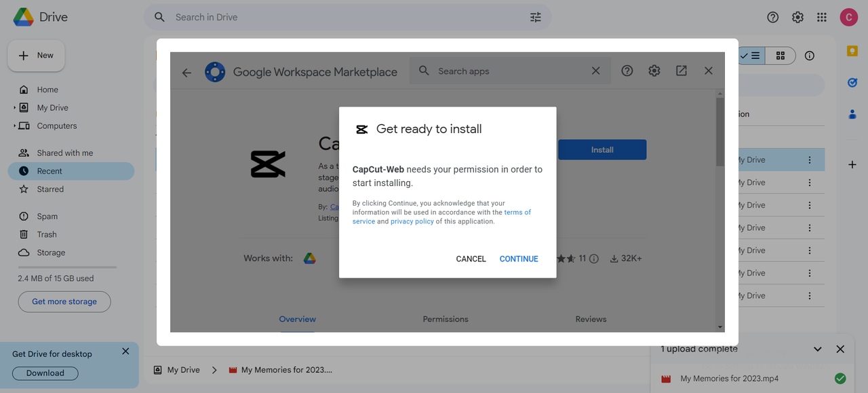The image size is (868, 393).
Task: Collapse the upload complete panel
Action: click(x=818, y=349)
